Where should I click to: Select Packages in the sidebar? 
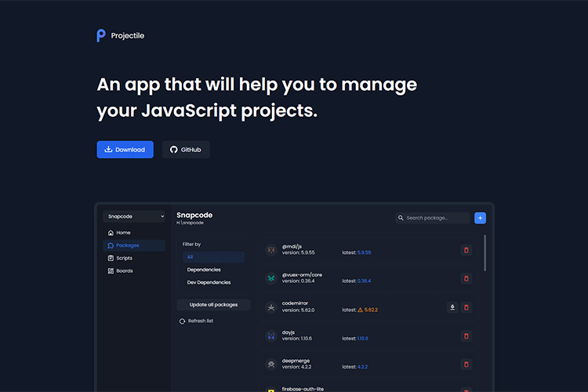point(127,245)
